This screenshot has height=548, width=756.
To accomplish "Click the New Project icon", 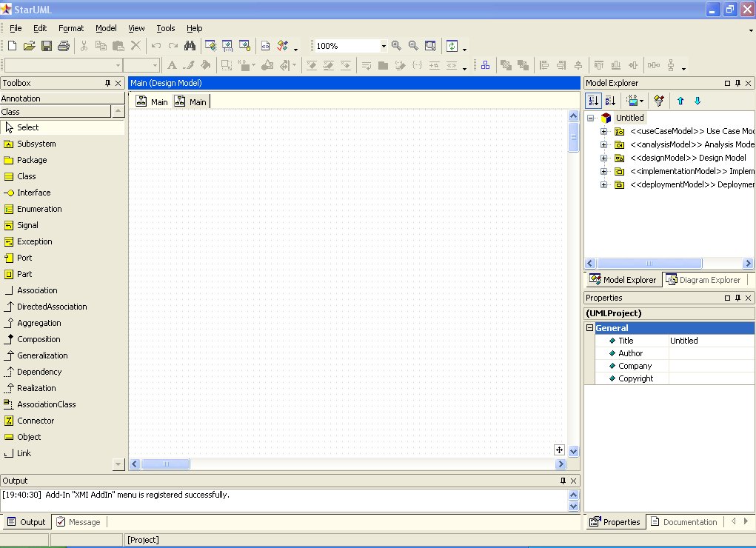I will [x=12, y=46].
